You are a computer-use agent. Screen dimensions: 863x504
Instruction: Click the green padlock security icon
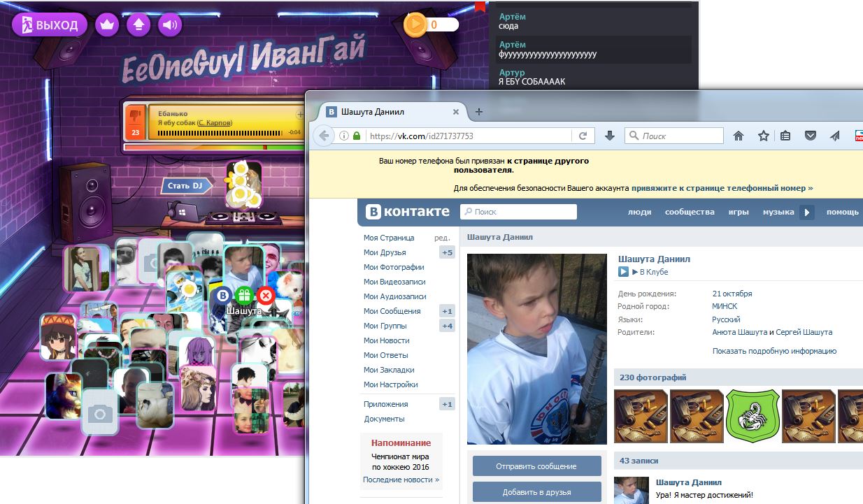357,136
